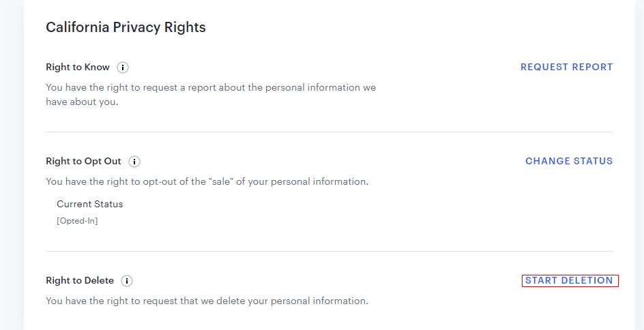Click the personal information report description text
The height and width of the screenshot is (330, 644).
pyautogui.click(x=211, y=88)
